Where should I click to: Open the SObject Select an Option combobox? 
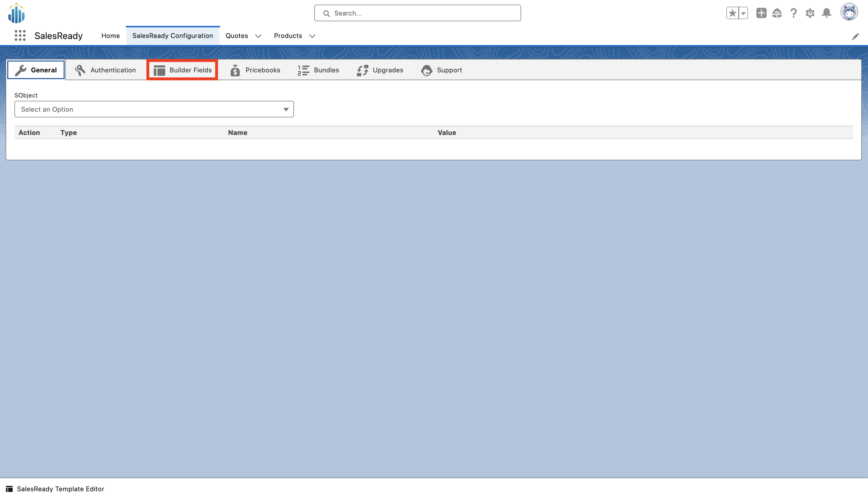(154, 109)
